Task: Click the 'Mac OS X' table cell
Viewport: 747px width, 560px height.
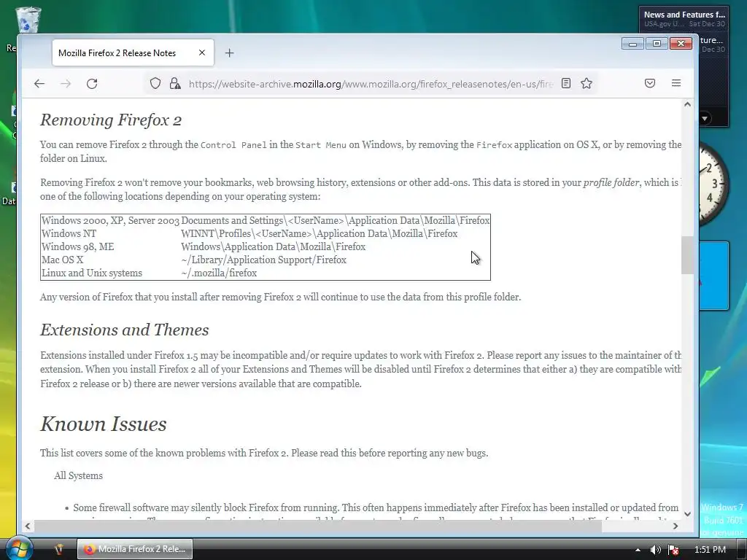Action: point(63,260)
